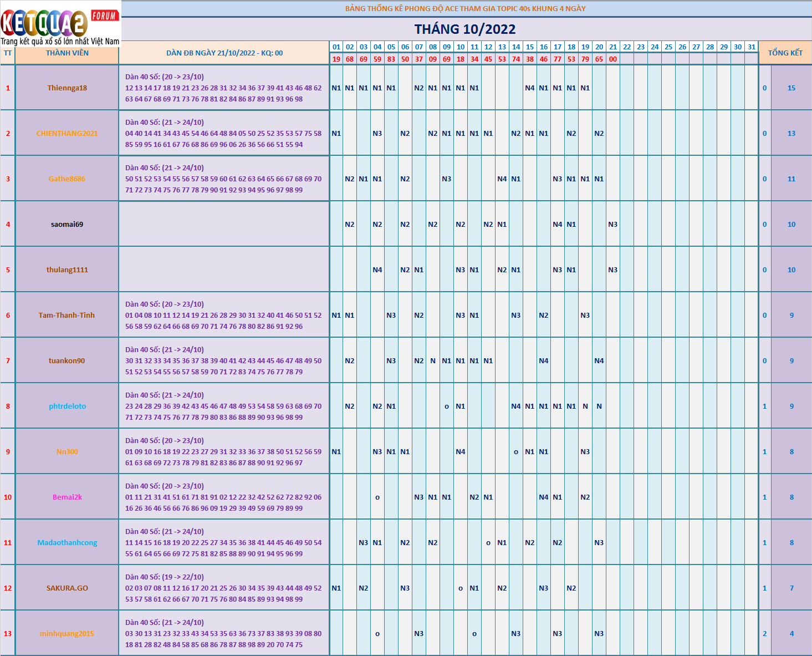Click the TỔNG KẾT column header
This screenshot has height=656, width=812.
point(785,53)
